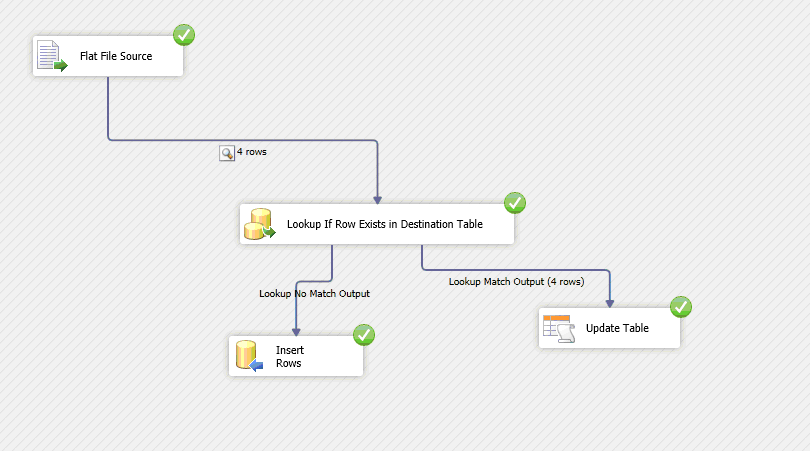Select the Update Table name text

[x=617, y=328]
